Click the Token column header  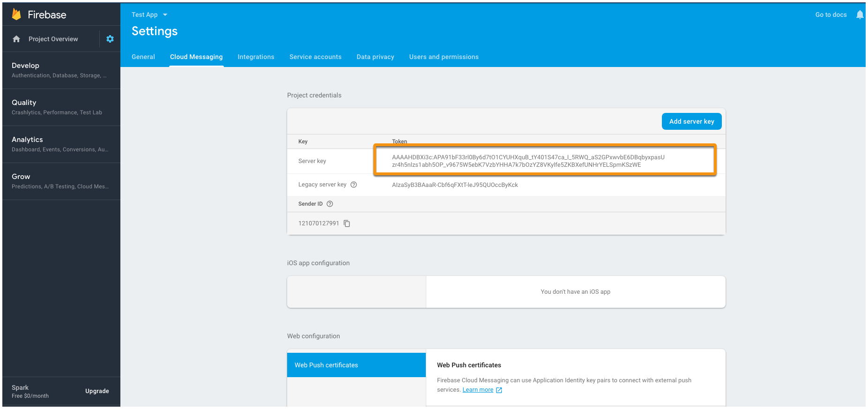pyautogui.click(x=400, y=141)
